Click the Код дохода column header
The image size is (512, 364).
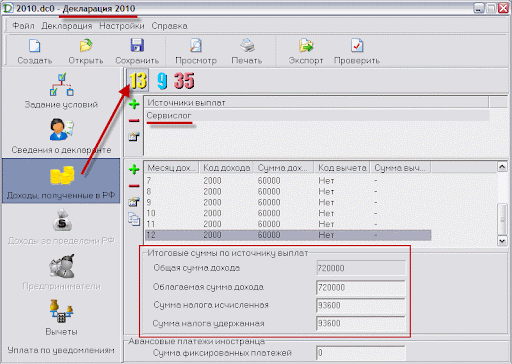click(x=226, y=168)
